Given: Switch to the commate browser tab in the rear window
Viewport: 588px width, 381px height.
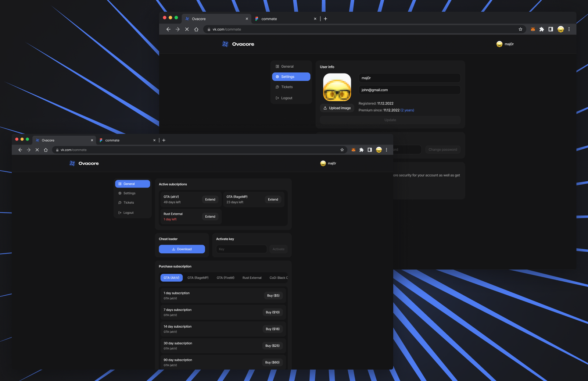Looking at the screenshot, I should pyautogui.click(x=286, y=19).
